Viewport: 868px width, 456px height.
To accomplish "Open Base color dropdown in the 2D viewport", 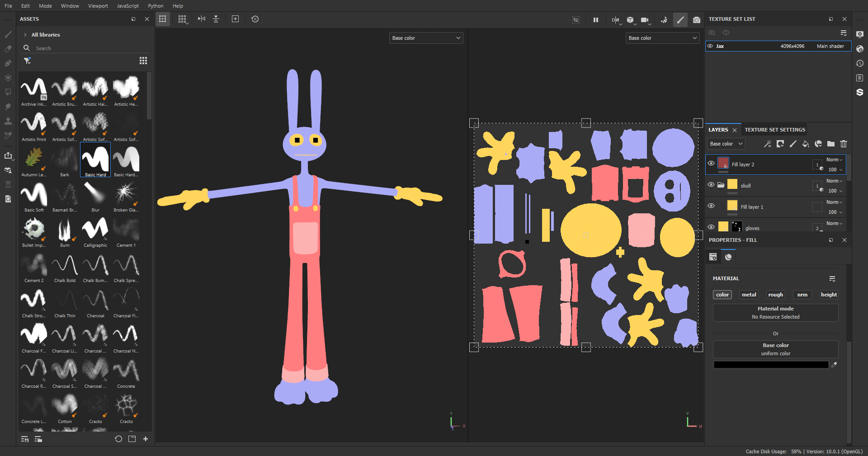I will (662, 38).
